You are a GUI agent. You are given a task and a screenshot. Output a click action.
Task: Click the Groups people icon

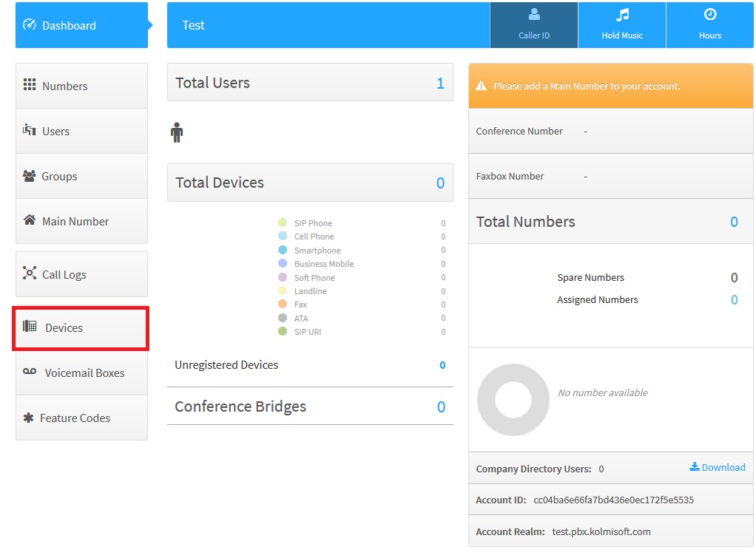click(x=30, y=176)
